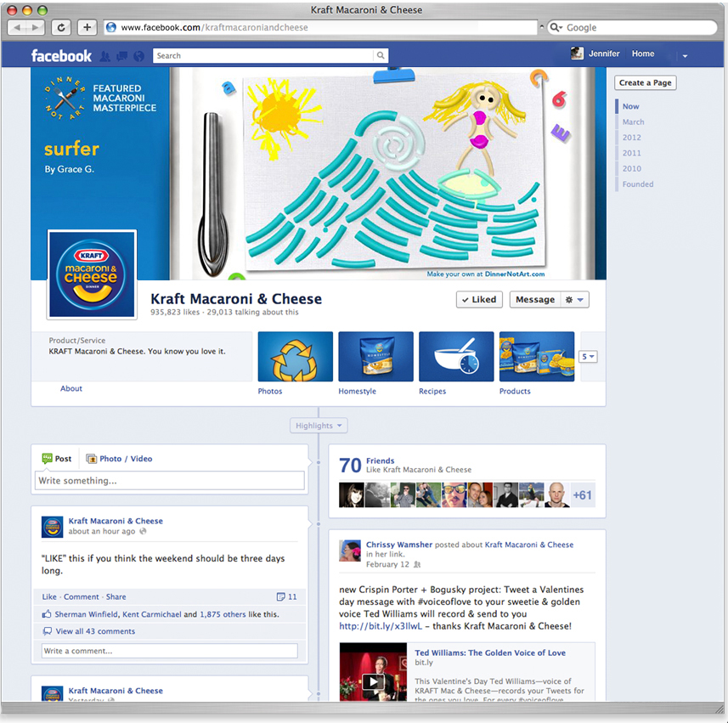Viewport: 728px width, 723px height.
Task: Click the Facebook search field
Action: (263, 56)
